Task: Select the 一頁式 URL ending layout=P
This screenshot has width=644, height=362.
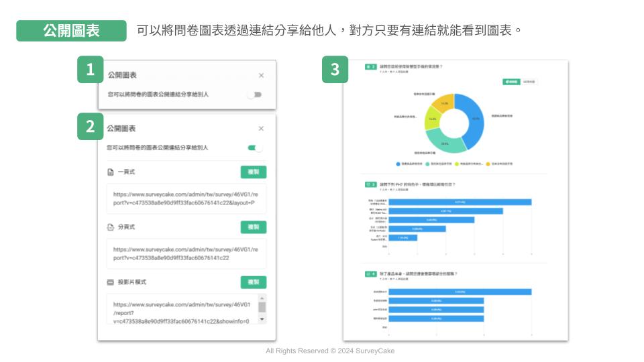Action: [186, 198]
